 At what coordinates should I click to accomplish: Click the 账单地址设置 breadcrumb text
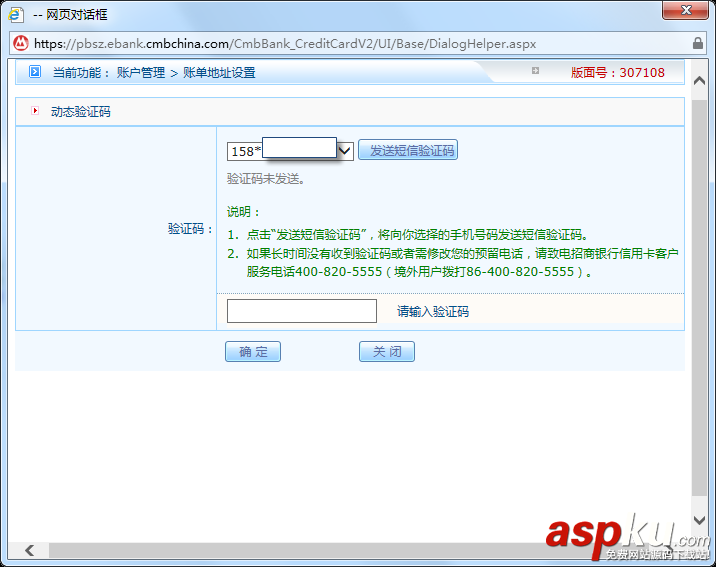click(219, 73)
